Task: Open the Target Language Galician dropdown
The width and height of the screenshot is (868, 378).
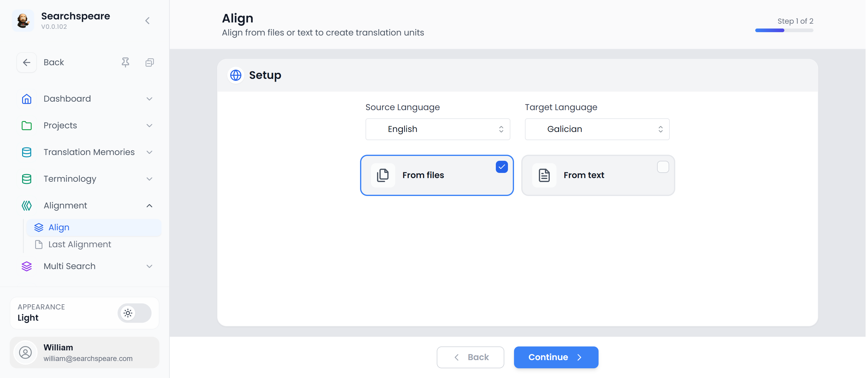Action: 597,129
